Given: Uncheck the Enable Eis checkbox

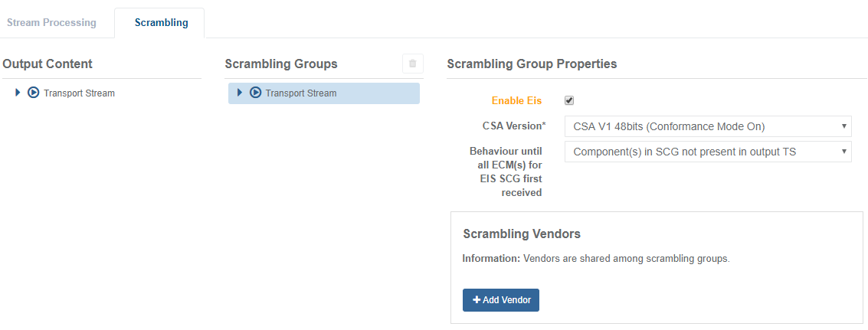Looking at the screenshot, I should pos(569,100).
